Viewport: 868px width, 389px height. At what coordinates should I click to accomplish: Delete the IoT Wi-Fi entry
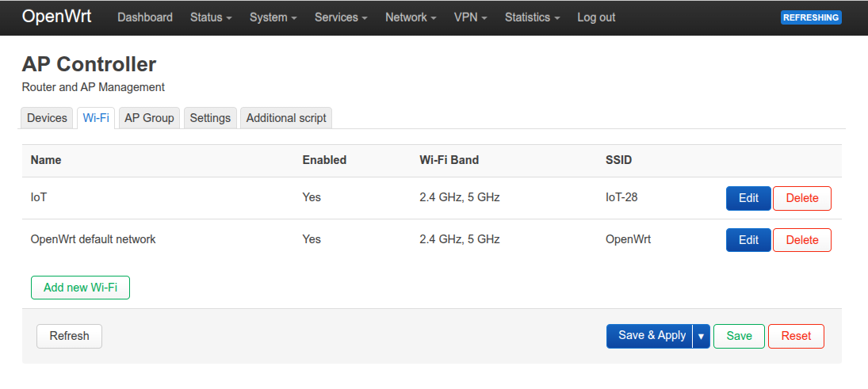(801, 198)
